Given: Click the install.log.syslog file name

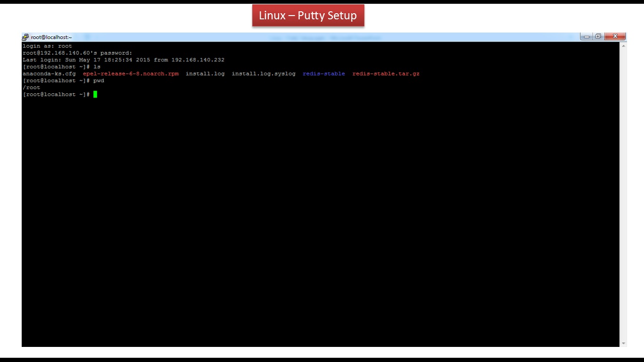Looking at the screenshot, I should tap(264, 74).
